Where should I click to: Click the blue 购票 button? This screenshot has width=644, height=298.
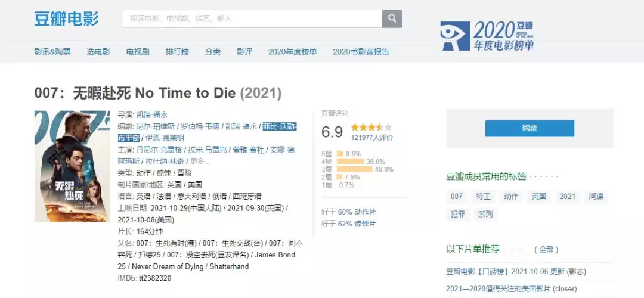pyautogui.click(x=530, y=128)
